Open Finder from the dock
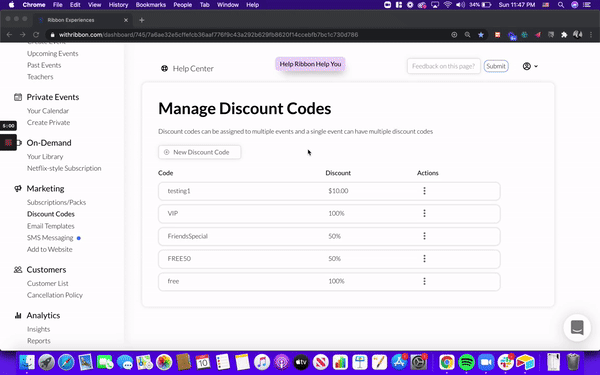 click(27, 362)
